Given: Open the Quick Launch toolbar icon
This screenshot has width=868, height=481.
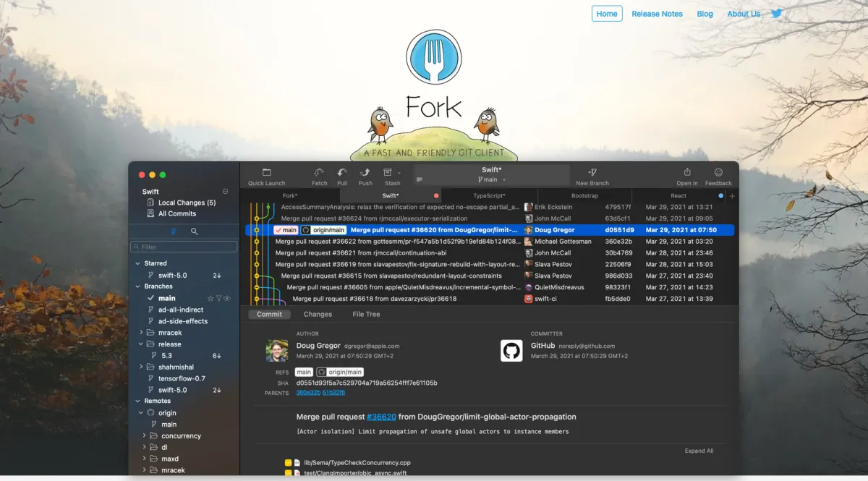Looking at the screenshot, I should [266, 172].
